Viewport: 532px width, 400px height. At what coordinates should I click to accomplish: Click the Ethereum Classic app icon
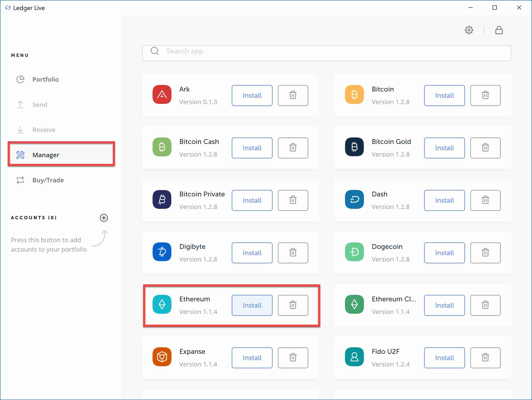pyautogui.click(x=354, y=304)
